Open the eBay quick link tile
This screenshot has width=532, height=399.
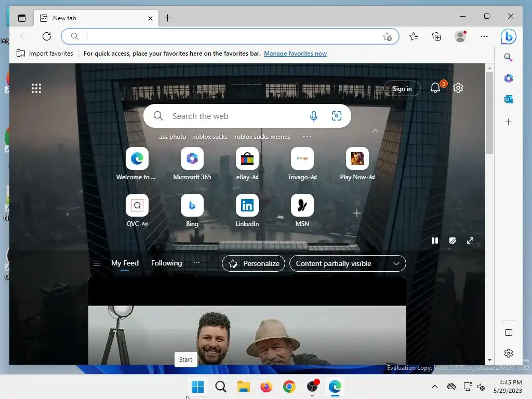click(247, 158)
